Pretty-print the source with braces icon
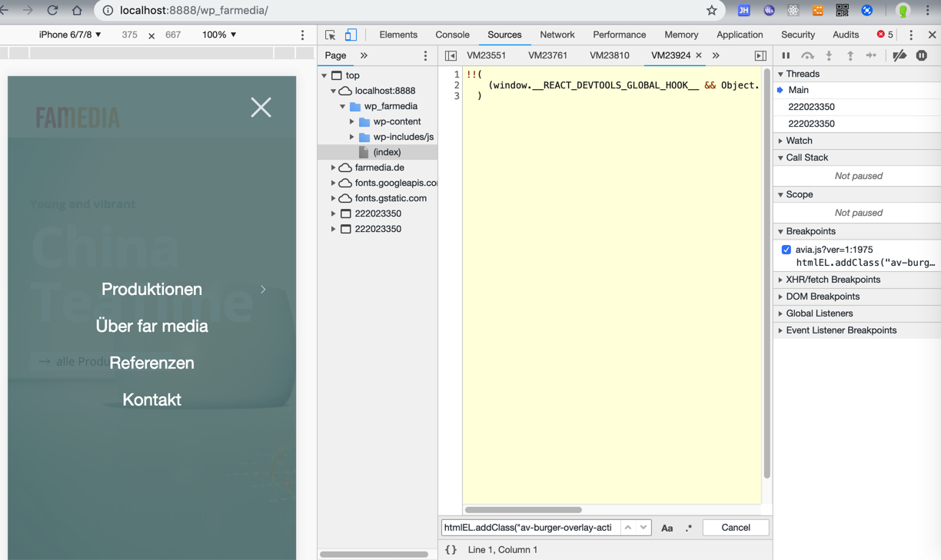This screenshot has width=941, height=560. [451, 550]
